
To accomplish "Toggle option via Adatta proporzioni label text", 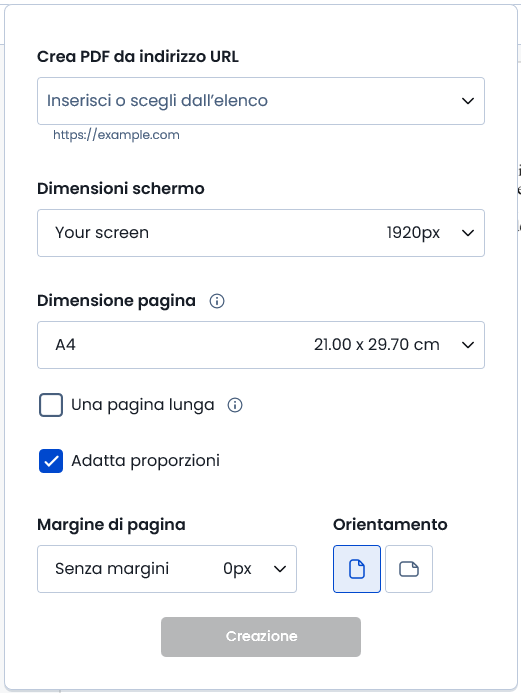I will point(145,461).
